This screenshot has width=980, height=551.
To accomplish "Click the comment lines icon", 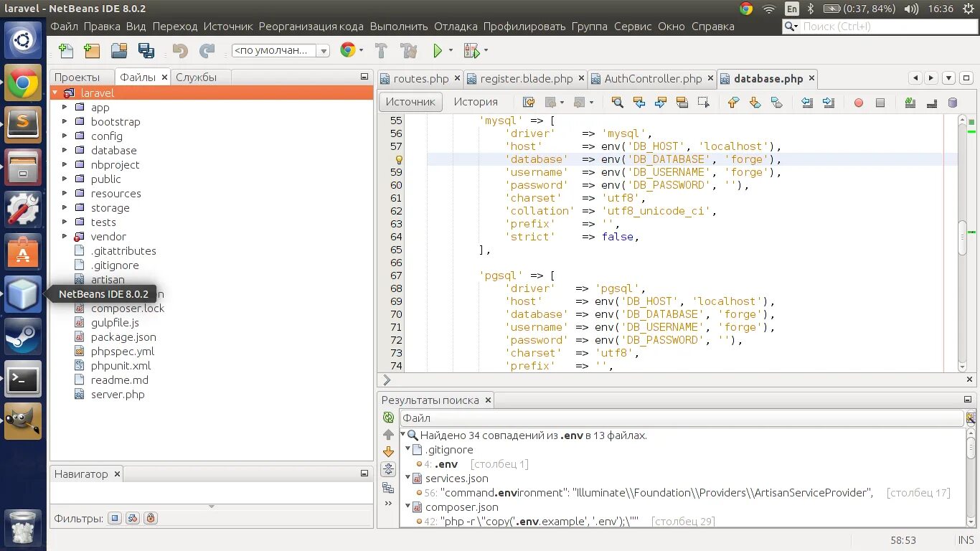I will pyautogui.click(x=910, y=103).
